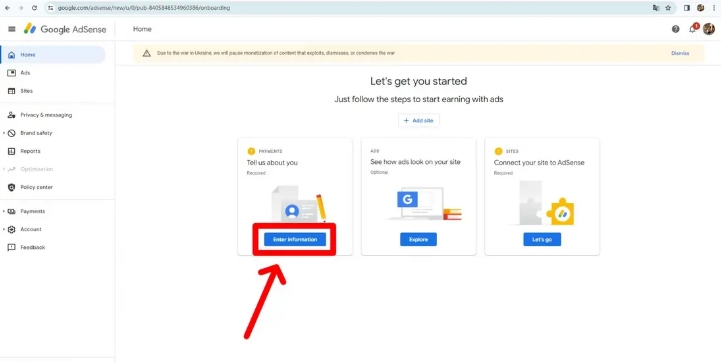Expand the Payments sidebar section
The width and height of the screenshot is (721, 362).
click(x=4, y=211)
